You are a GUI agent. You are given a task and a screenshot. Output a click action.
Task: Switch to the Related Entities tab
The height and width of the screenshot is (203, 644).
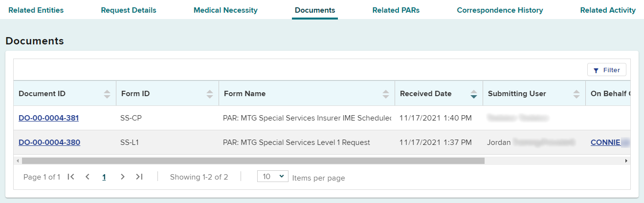pyautogui.click(x=36, y=10)
